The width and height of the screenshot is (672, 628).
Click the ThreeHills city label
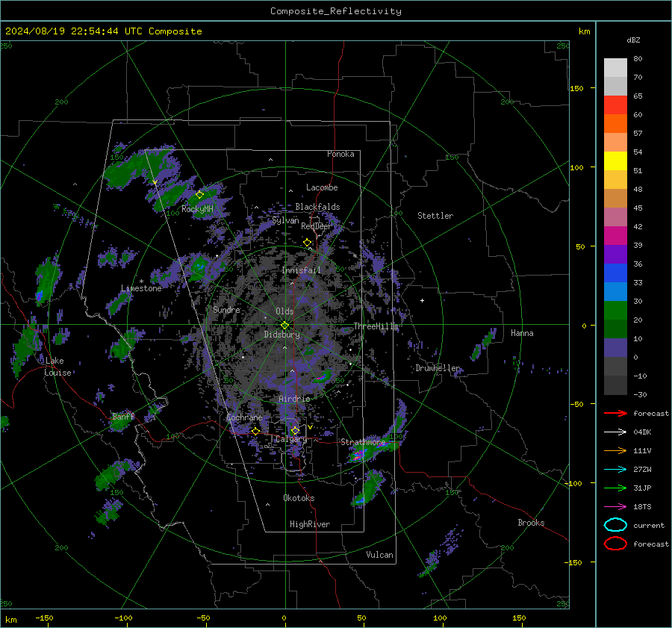tap(376, 326)
